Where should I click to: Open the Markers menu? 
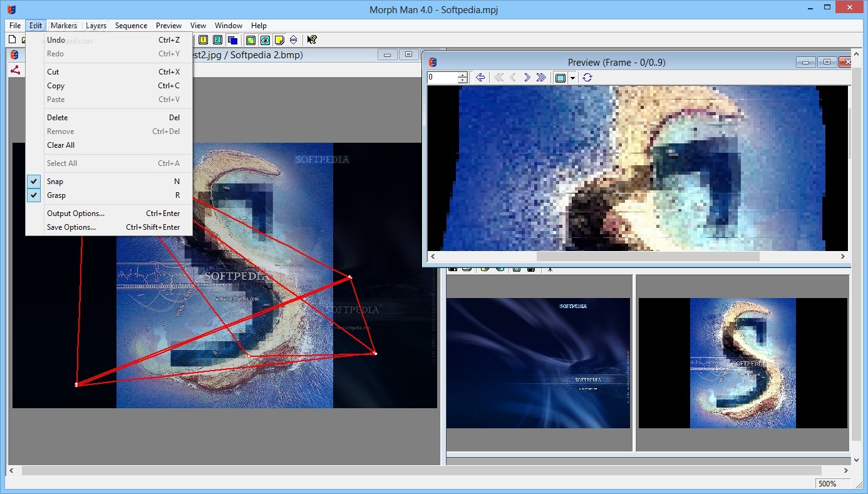(x=64, y=26)
